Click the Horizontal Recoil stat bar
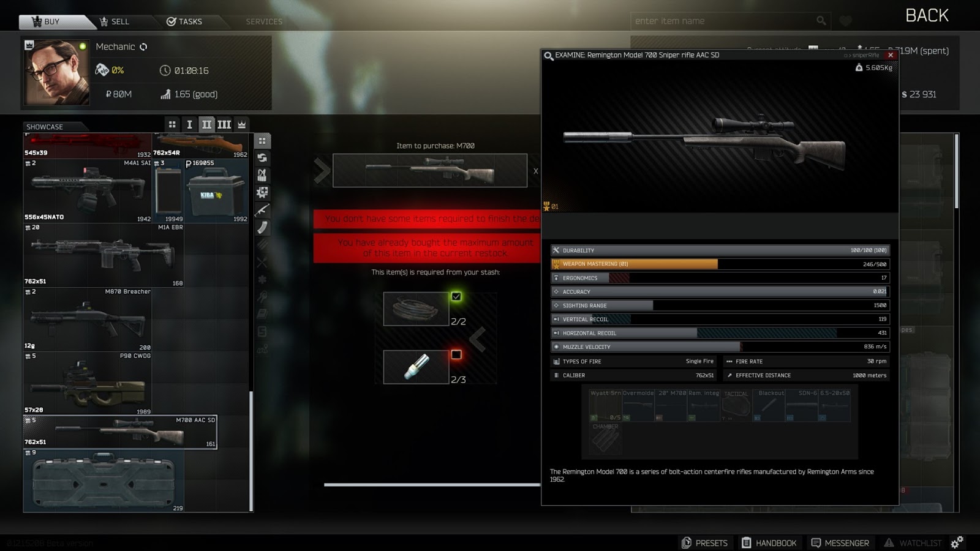Viewport: 980px width, 551px height. click(x=720, y=333)
